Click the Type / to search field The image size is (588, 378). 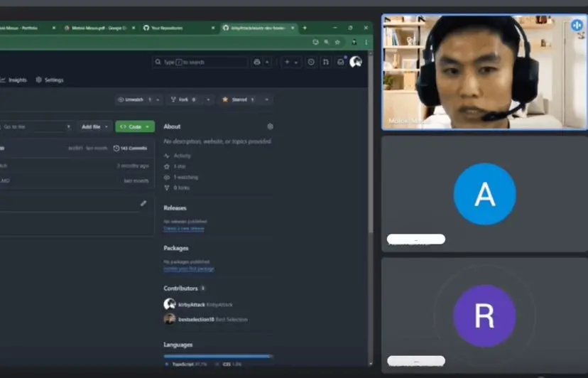point(200,63)
